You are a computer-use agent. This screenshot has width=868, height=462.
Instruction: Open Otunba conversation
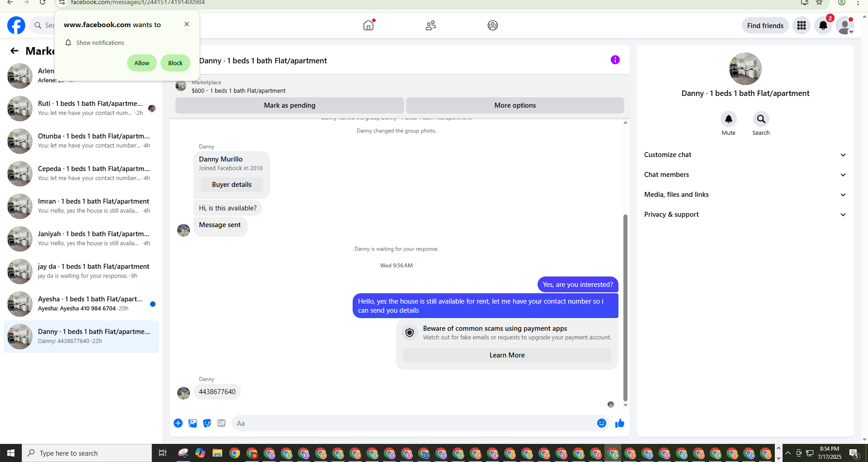pyautogui.click(x=81, y=141)
